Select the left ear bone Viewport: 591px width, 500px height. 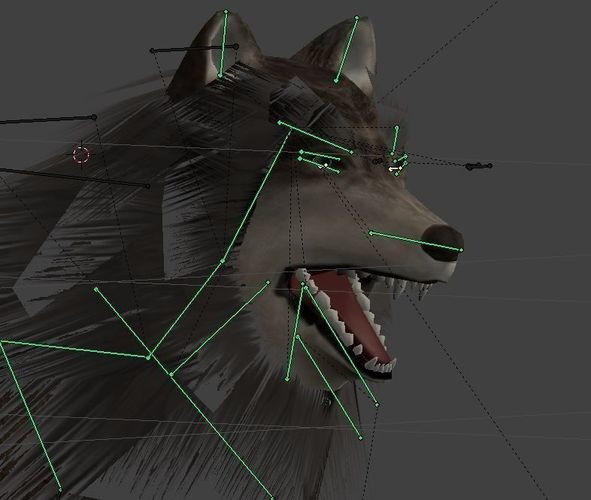pos(223,44)
